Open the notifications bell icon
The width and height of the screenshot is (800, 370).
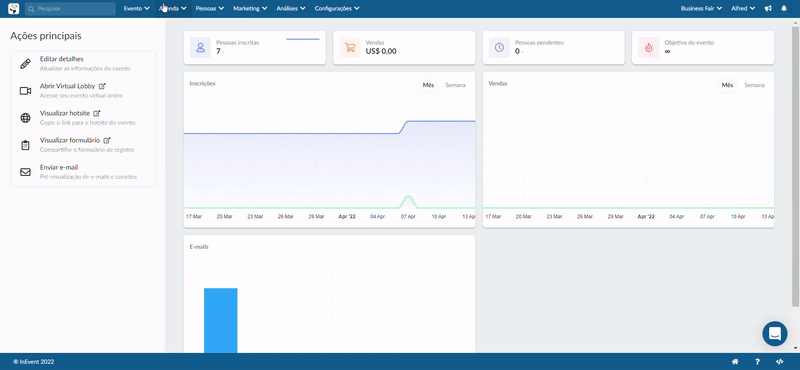[784, 9]
